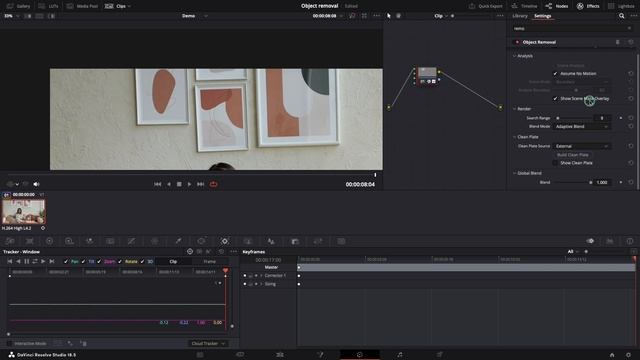
Task: Expand the Corrector 1 keyframe track
Action: (x=261, y=276)
